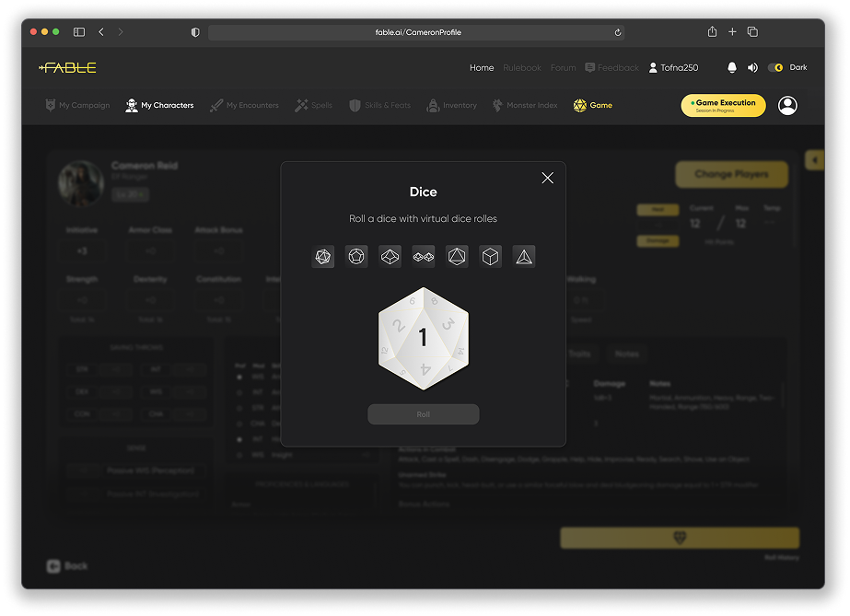
Task: Select the d20 icosahedron dice icon
Action: (323, 257)
